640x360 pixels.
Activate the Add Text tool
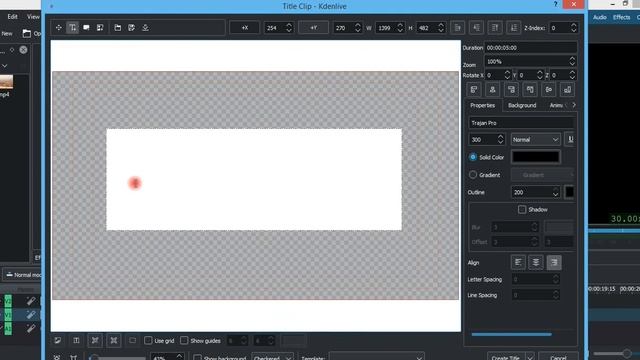[x=72, y=28]
